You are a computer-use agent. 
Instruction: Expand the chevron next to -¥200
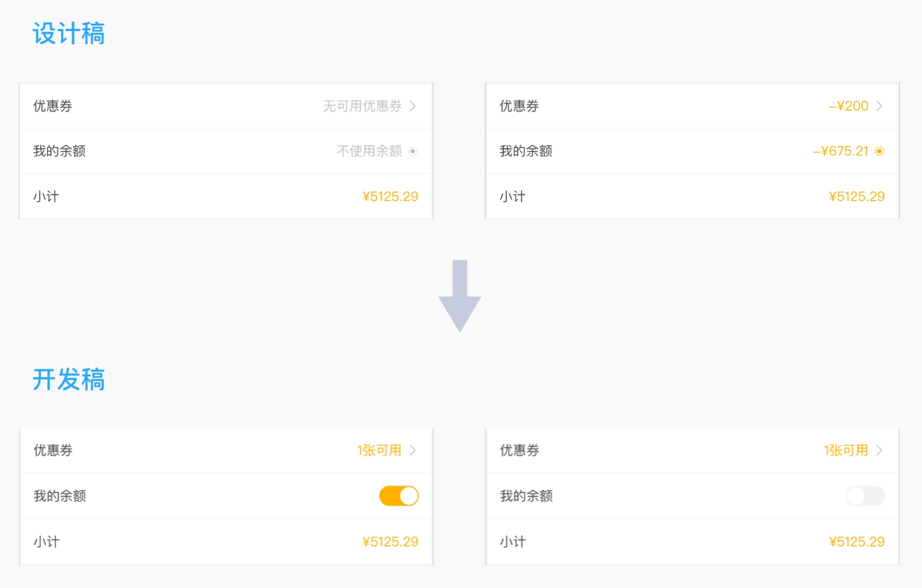click(879, 106)
